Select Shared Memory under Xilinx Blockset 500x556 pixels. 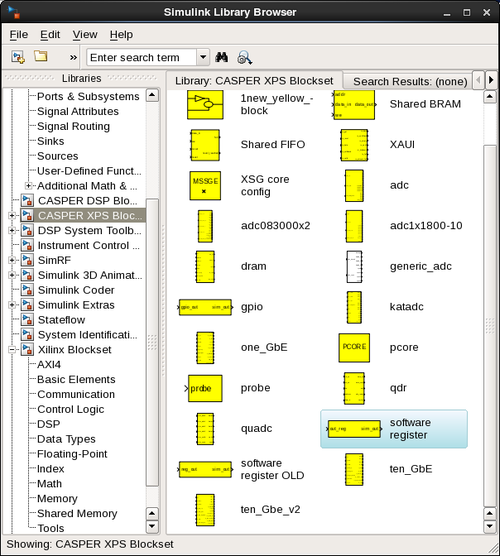coord(77,513)
